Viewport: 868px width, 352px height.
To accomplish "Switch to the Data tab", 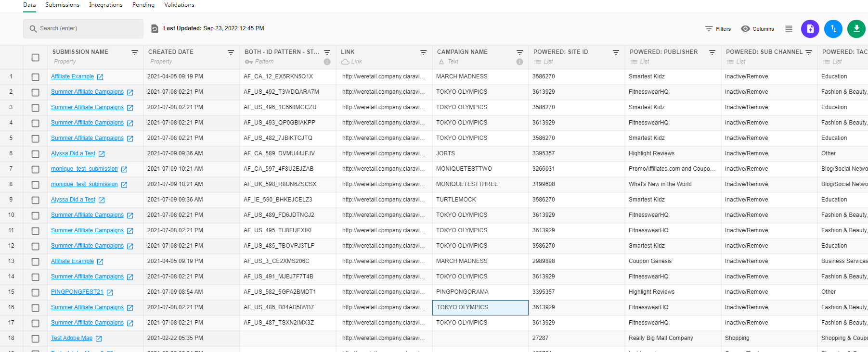I will pyautogui.click(x=29, y=5).
